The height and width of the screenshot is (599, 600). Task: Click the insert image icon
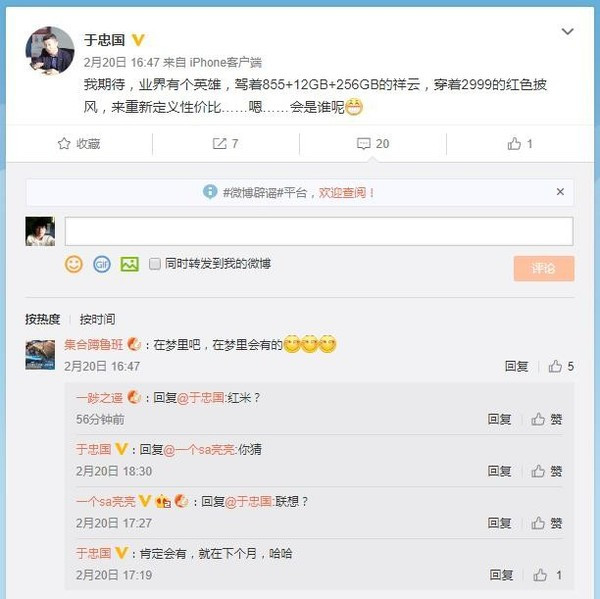[x=129, y=264]
